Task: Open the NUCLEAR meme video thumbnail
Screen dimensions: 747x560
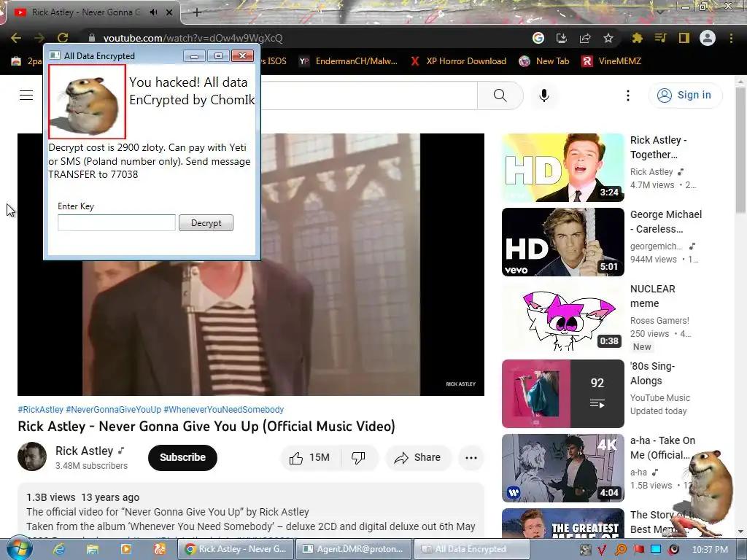Action: point(562,316)
